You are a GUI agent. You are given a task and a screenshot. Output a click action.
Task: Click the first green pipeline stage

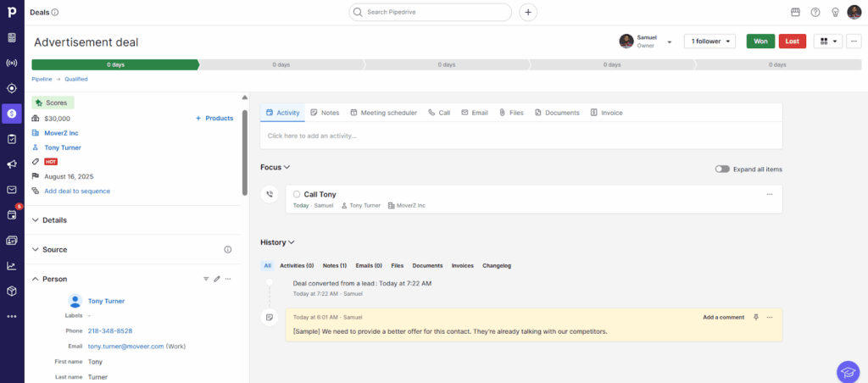pyautogui.click(x=114, y=64)
